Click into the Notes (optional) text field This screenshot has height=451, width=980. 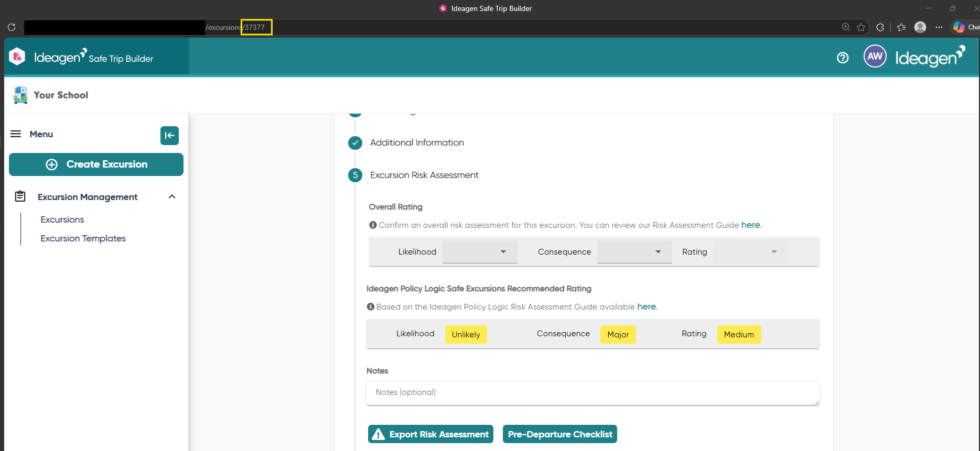593,393
